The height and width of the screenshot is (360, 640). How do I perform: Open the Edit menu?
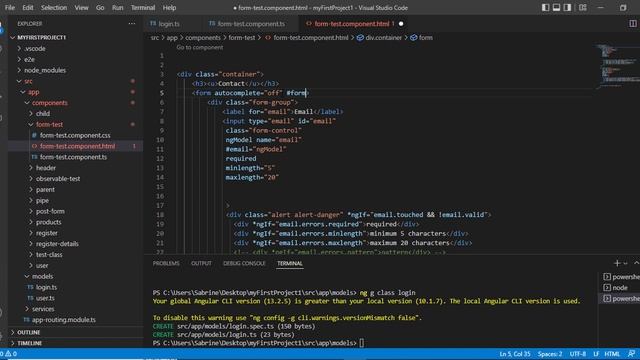[x=28, y=7]
